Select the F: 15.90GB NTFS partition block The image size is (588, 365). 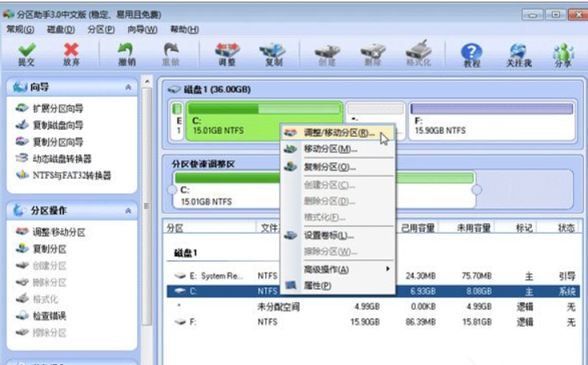[x=492, y=122]
